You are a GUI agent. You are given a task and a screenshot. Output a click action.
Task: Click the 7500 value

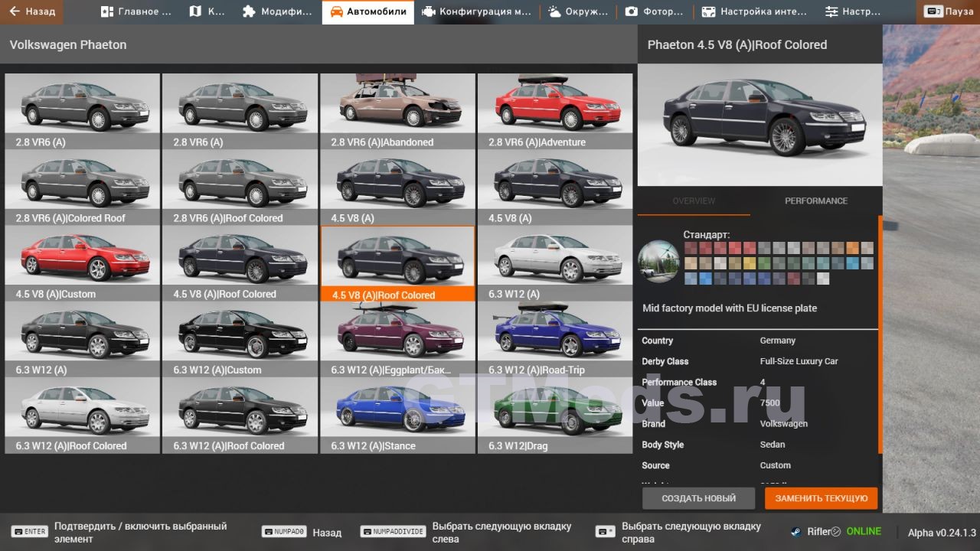769,403
